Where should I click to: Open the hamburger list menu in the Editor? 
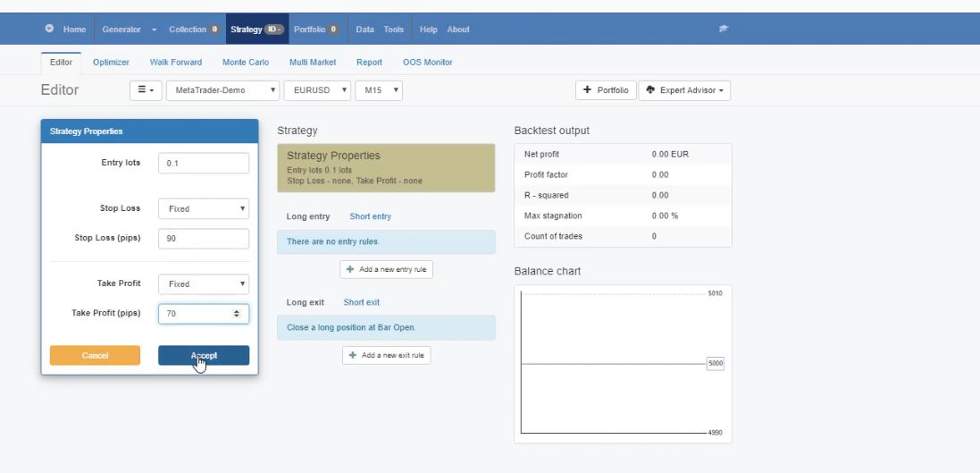coord(145,90)
